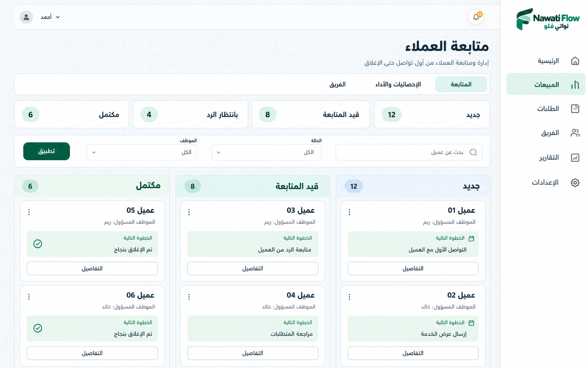Open التفاصيل for عميل 02
588x368 pixels.
(413, 353)
